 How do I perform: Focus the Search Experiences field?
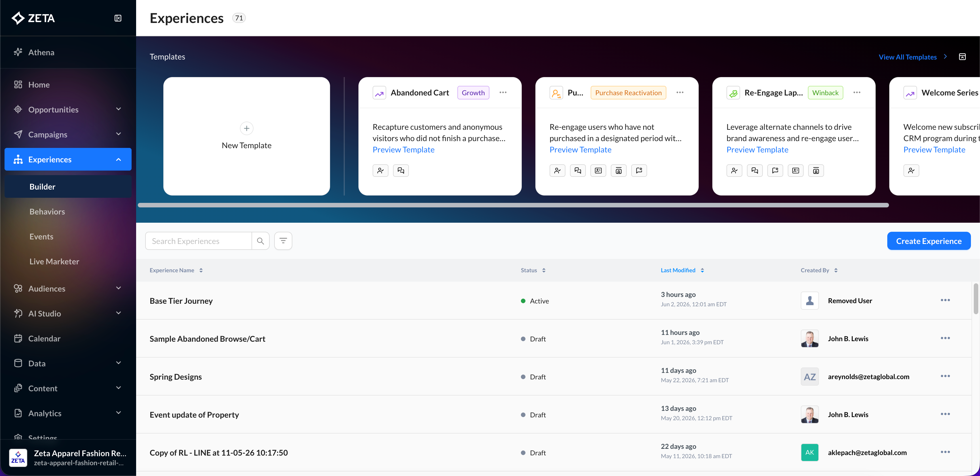198,241
